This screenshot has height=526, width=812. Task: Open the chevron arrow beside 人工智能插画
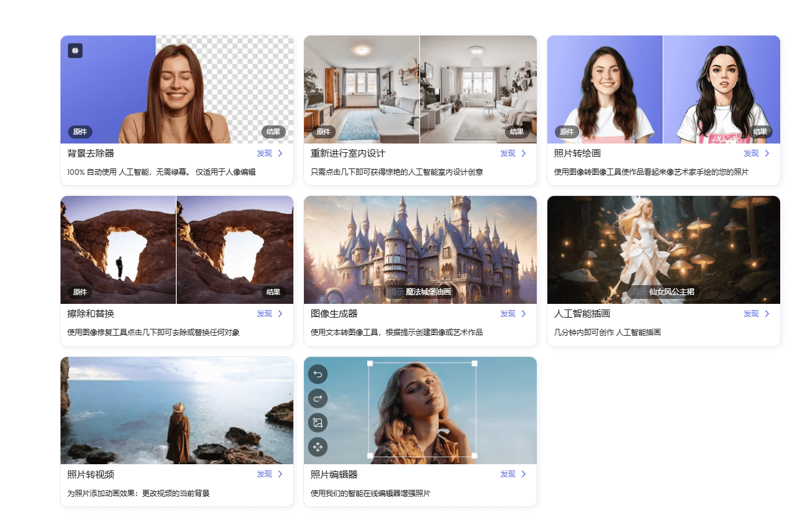click(x=767, y=314)
